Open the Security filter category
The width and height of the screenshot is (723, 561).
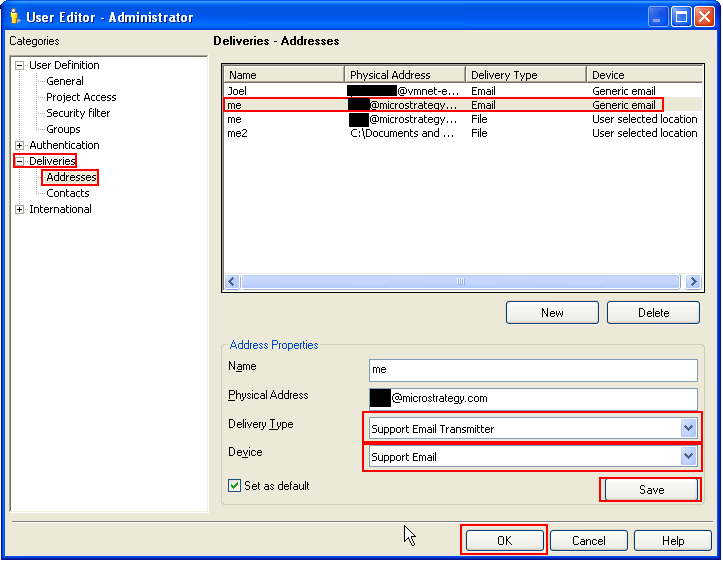tap(78, 113)
